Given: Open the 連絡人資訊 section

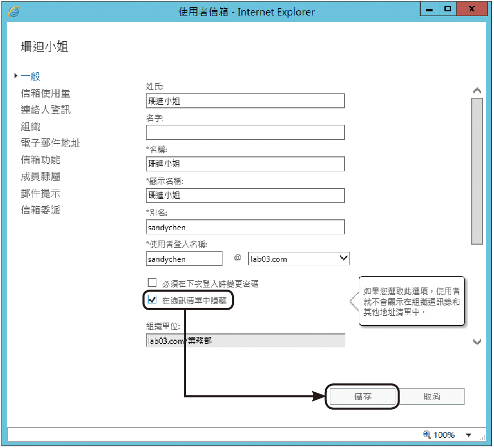Looking at the screenshot, I should 45,110.
